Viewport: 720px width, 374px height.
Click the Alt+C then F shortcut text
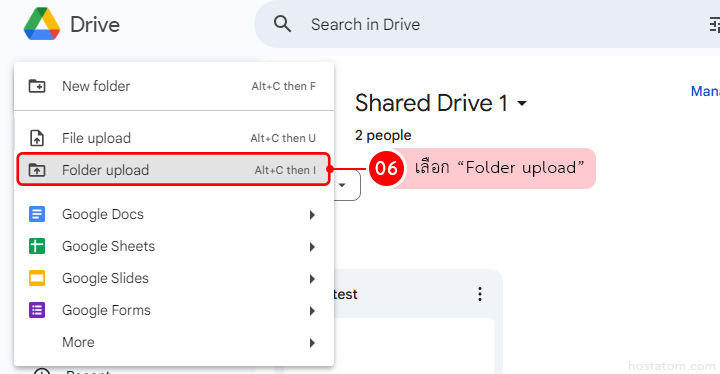tap(283, 86)
